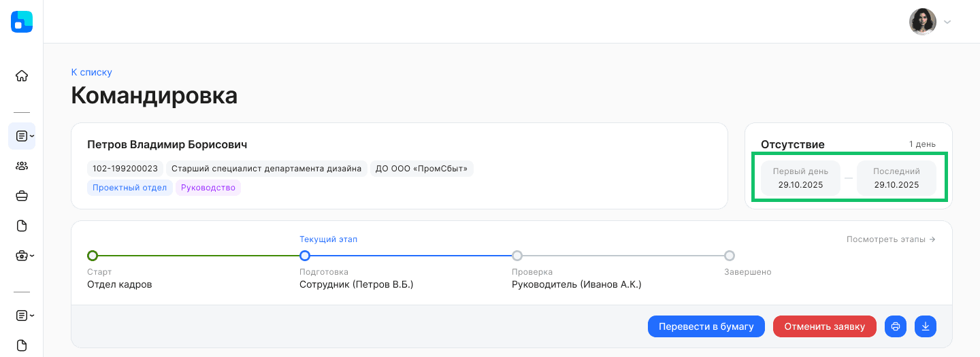This screenshot has width=980, height=357.
Task: Open the briefcase sidebar icon
Action: point(22,196)
